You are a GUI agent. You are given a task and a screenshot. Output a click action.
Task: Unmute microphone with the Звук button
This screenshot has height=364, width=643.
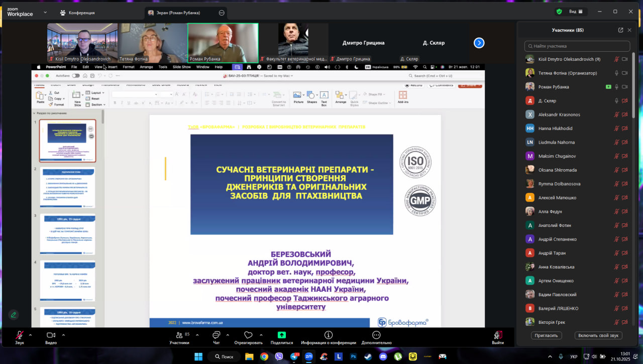point(20,335)
